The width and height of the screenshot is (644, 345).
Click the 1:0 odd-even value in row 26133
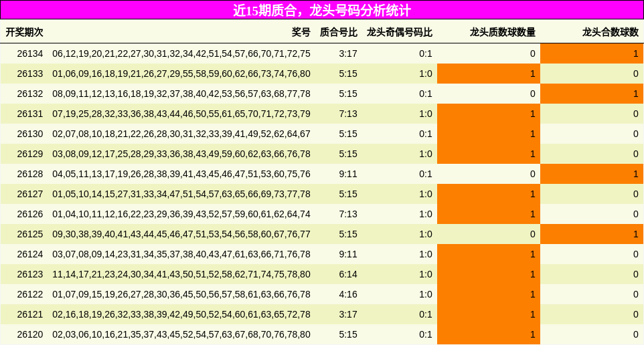tap(426, 74)
